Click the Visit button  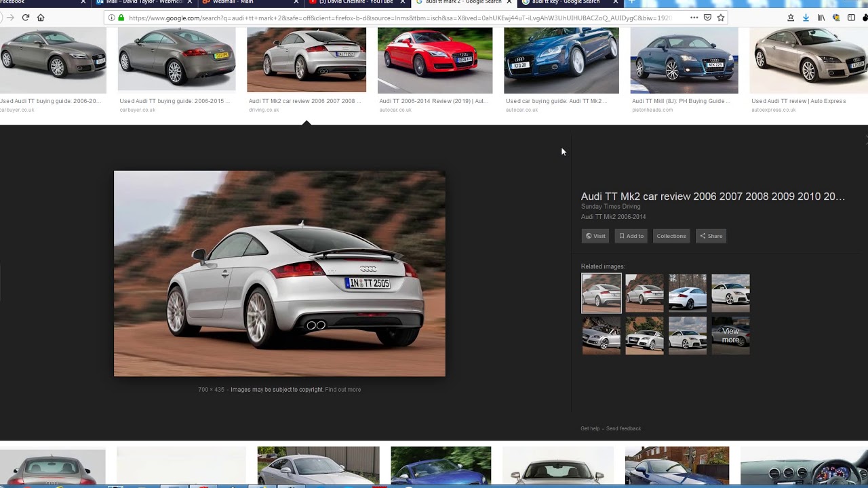595,236
